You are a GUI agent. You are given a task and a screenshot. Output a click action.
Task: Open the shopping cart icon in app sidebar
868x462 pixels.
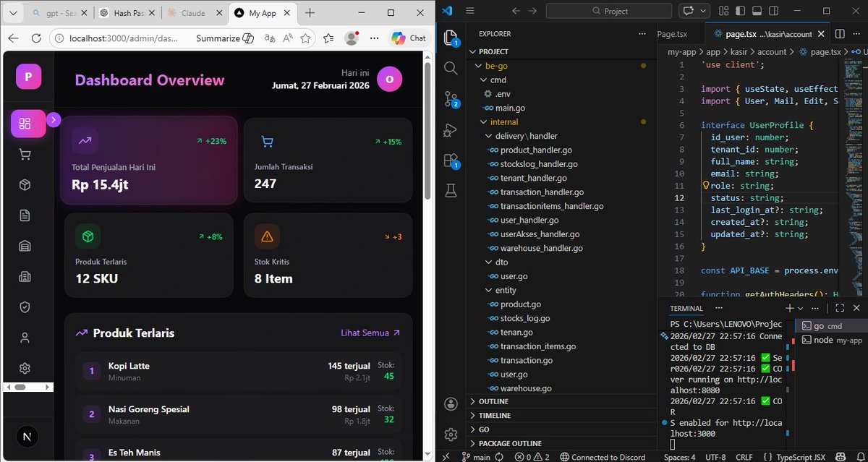[x=25, y=154]
